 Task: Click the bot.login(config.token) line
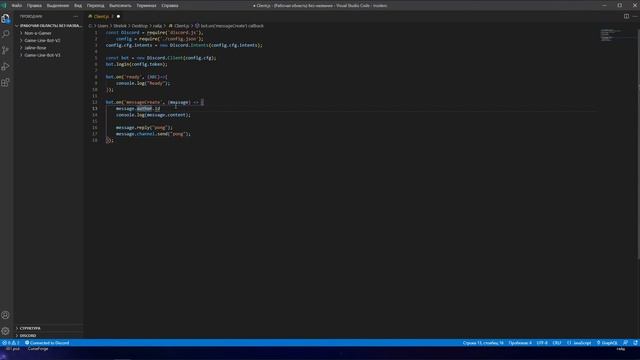pyautogui.click(x=136, y=64)
